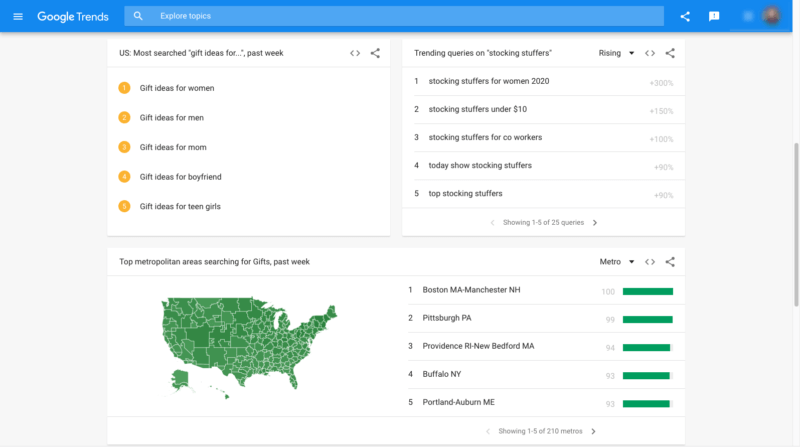The width and height of the screenshot is (800, 448).
Task: Click orange rank badge number 5
Action: 124,207
